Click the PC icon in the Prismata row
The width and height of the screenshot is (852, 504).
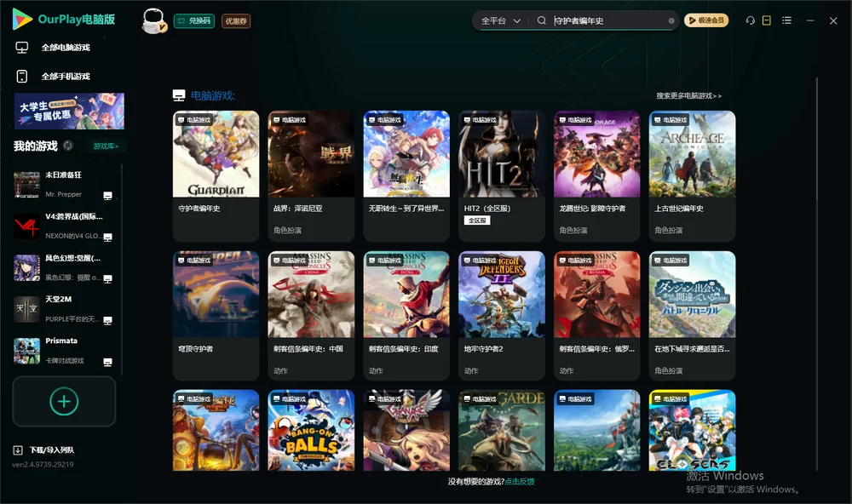coord(107,362)
